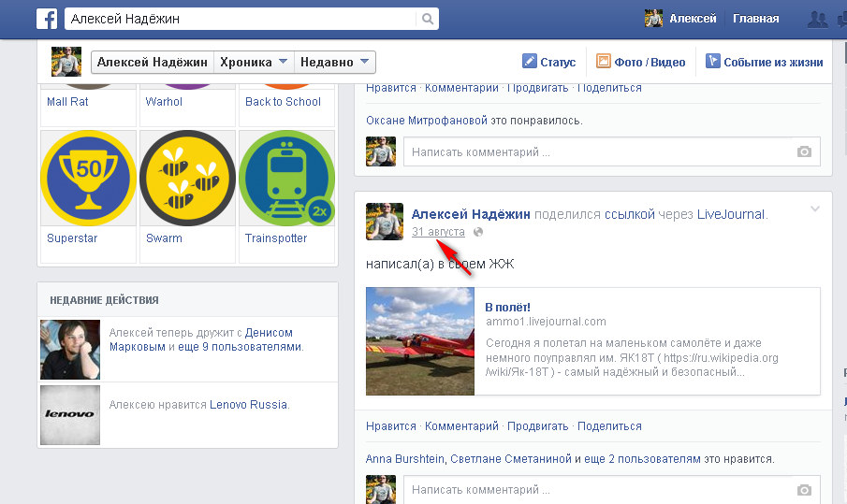Open Lenovo Russia page link
Image resolution: width=847 pixels, height=504 pixels.
click(x=248, y=405)
